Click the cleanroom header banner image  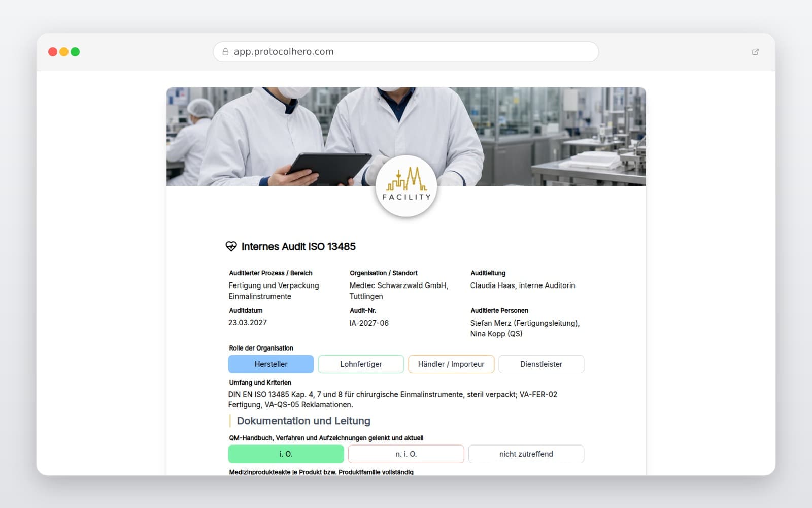point(406,136)
